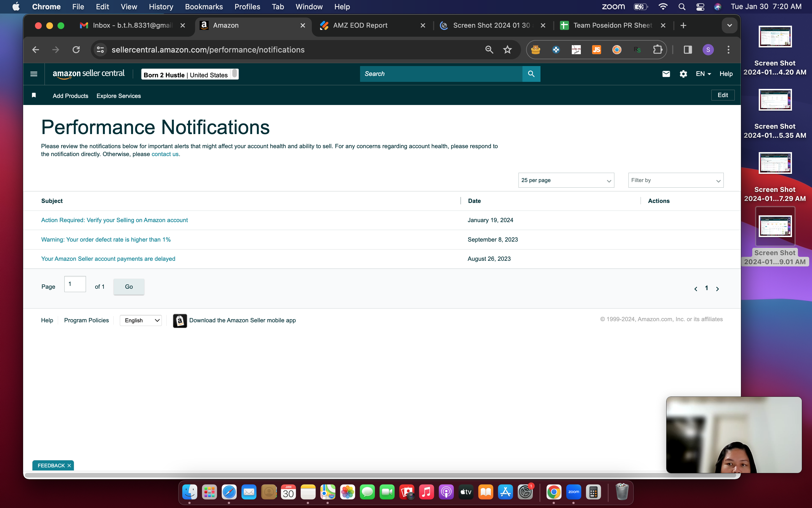The image size is (812, 508).
Task: Click the Seller Central search magnifier button
Action: [x=531, y=74]
